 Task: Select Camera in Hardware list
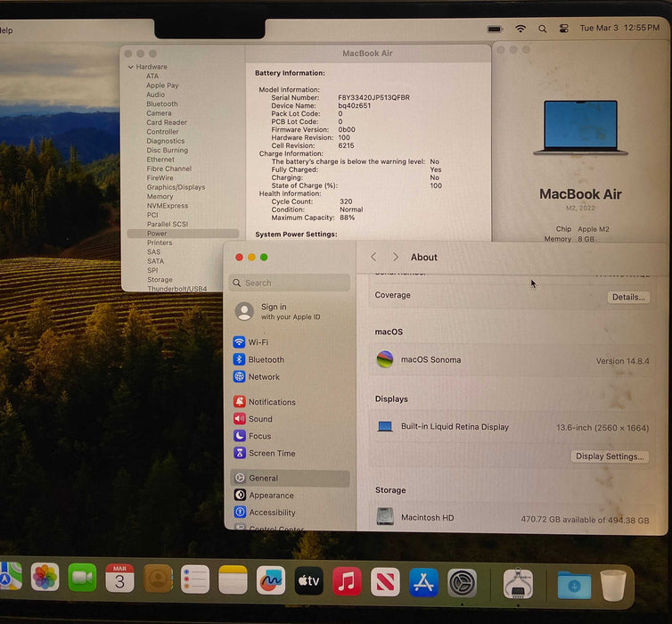tap(159, 113)
